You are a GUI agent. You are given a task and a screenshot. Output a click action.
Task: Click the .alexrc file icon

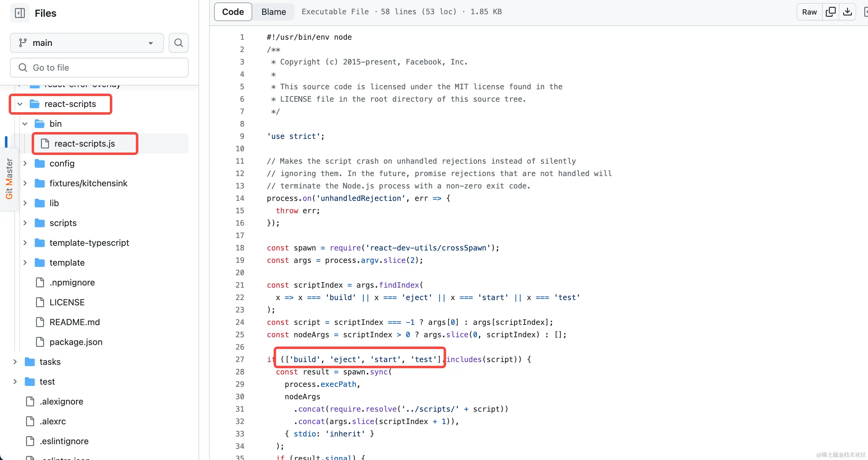(x=30, y=421)
